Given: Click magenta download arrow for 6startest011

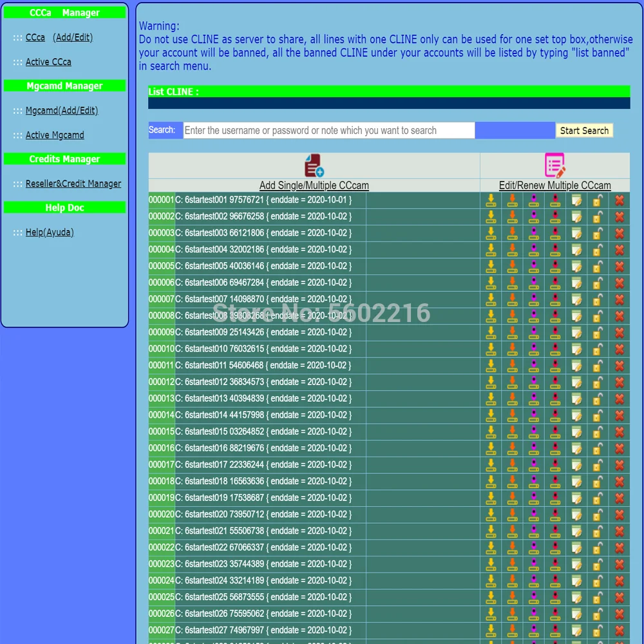Looking at the screenshot, I should (533, 366).
